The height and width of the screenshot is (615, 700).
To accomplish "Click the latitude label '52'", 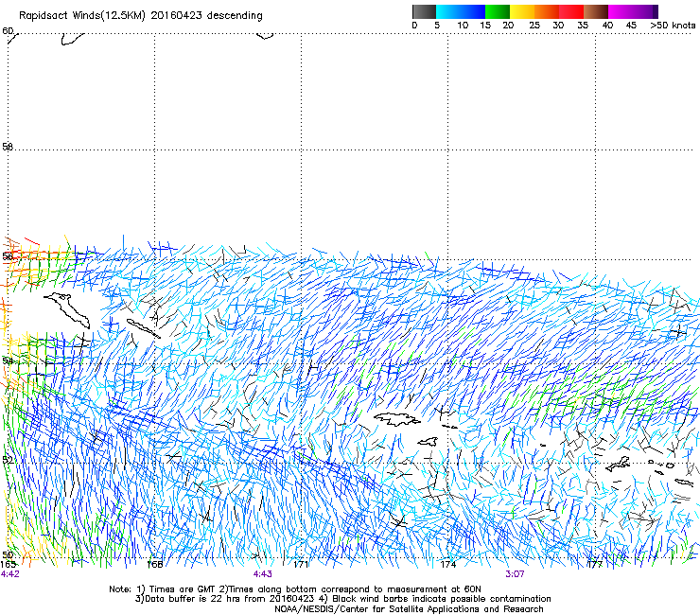I will 8,460.
